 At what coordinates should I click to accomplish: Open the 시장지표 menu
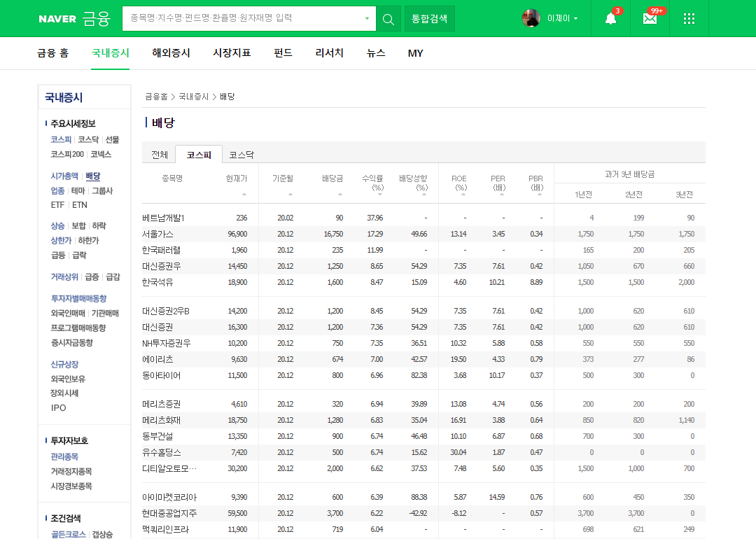coord(232,53)
